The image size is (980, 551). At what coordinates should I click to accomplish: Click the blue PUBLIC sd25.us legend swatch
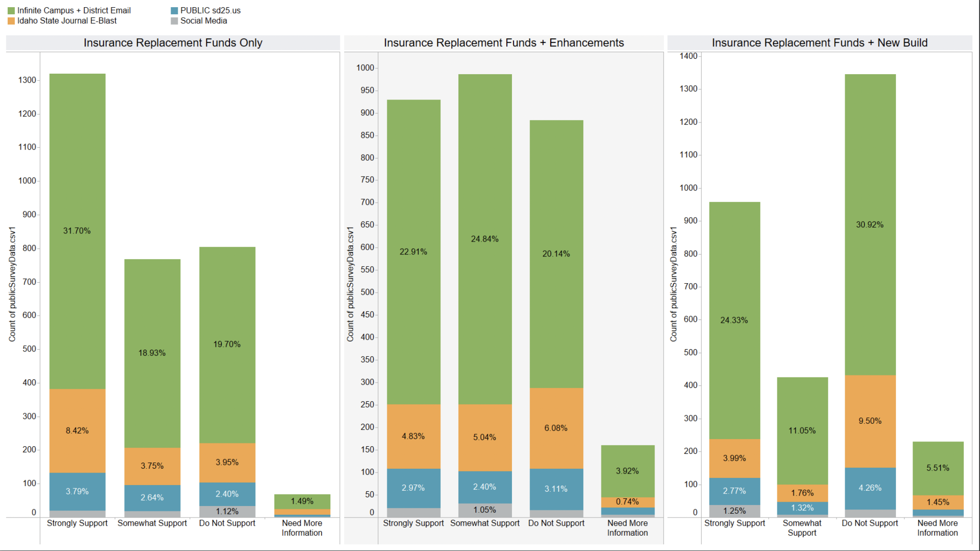pyautogui.click(x=174, y=11)
